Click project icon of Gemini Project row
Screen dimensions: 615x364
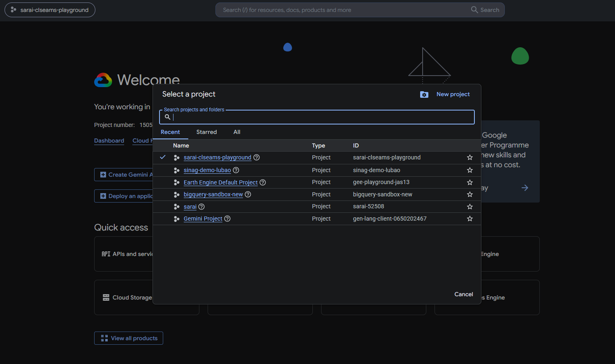coord(176,219)
